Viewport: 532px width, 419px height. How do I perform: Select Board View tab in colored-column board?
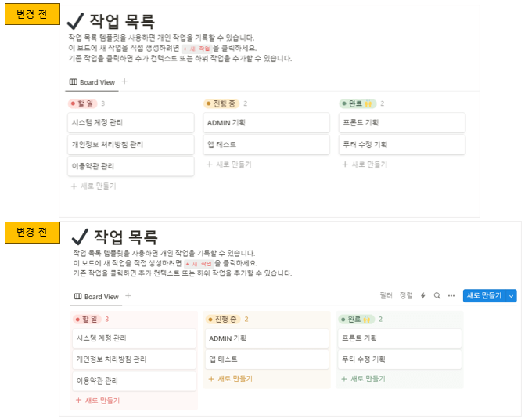pos(96,296)
